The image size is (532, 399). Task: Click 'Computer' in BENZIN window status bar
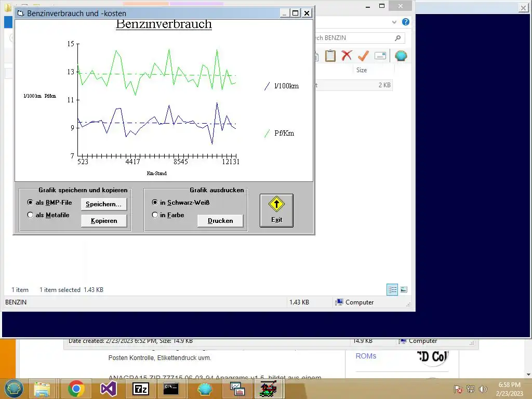[x=354, y=302]
